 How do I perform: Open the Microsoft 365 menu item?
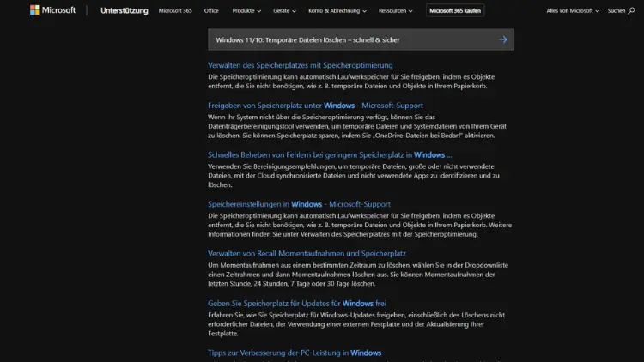[x=175, y=10]
